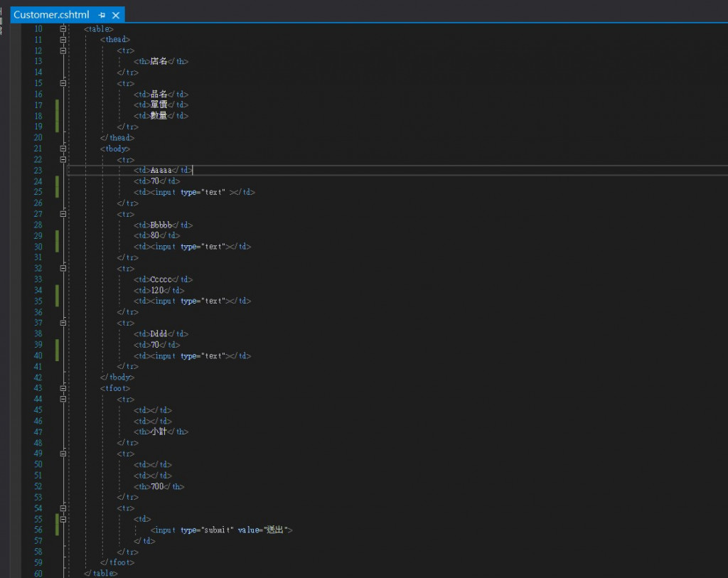Viewport: 728px width, 578px height.
Task: Click the th 700 code line
Action: (x=159, y=486)
